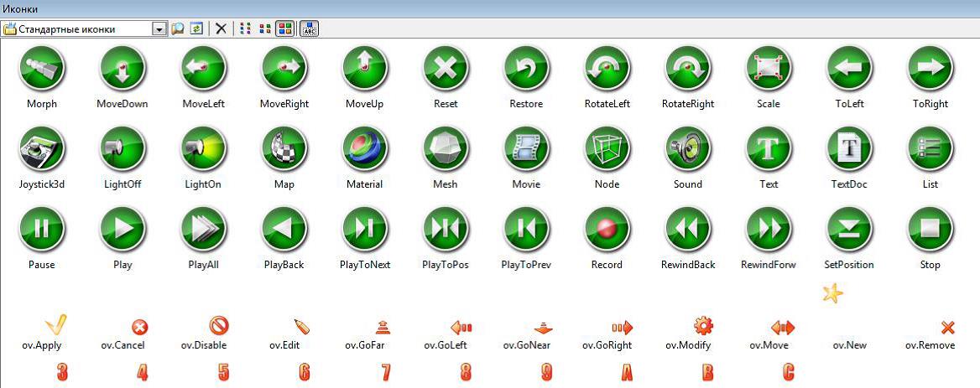
Task: Select the orange letter A icon
Action: (x=627, y=372)
